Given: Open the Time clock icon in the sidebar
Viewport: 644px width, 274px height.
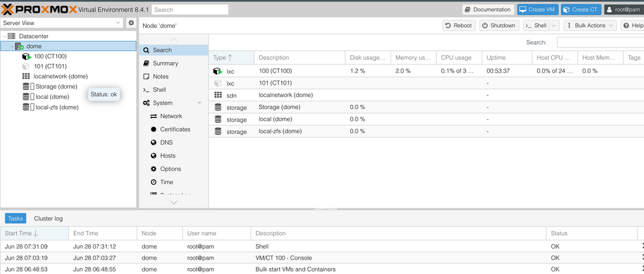Looking at the screenshot, I should point(154,182).
